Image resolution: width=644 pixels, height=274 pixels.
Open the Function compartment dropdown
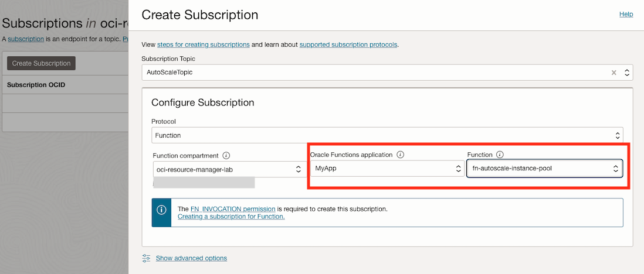pyautogui.click(x=229, y=169)
